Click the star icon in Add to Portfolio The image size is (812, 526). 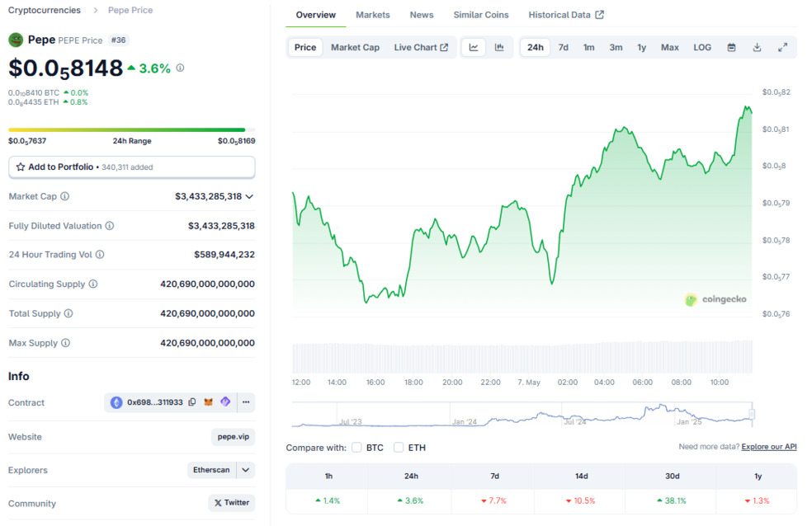pos(21,167)
